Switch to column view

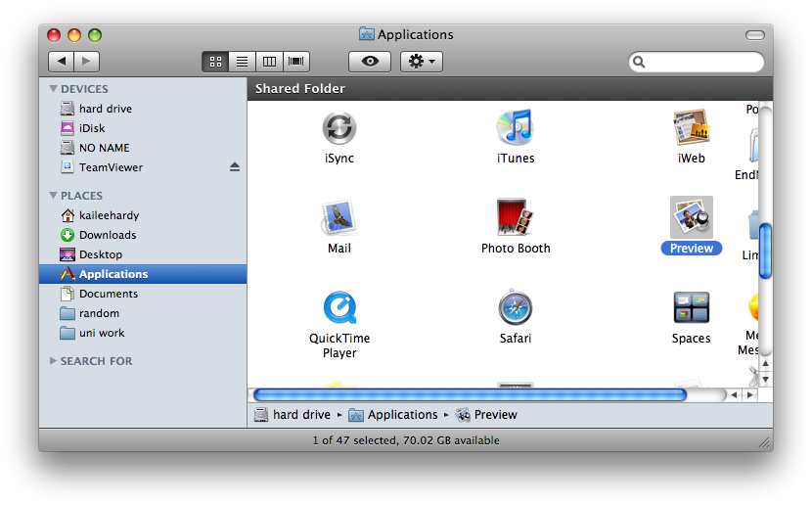tap(269, 62)
